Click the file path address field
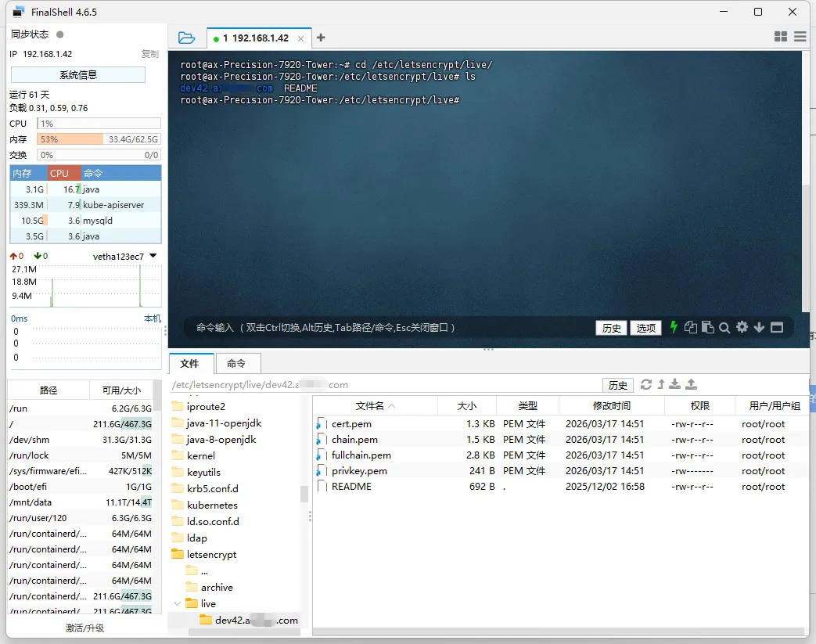Screen dimensions: 816x644 [x=385, y=385]
